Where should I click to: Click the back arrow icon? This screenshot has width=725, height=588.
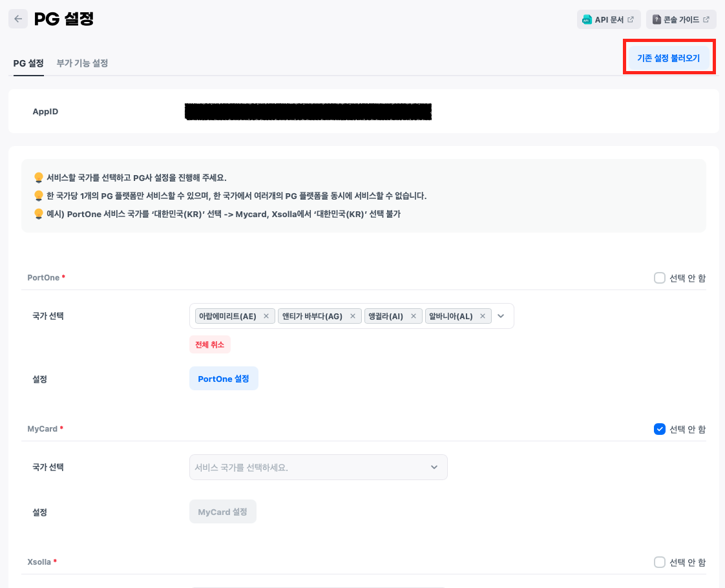(x=18, y=19)
